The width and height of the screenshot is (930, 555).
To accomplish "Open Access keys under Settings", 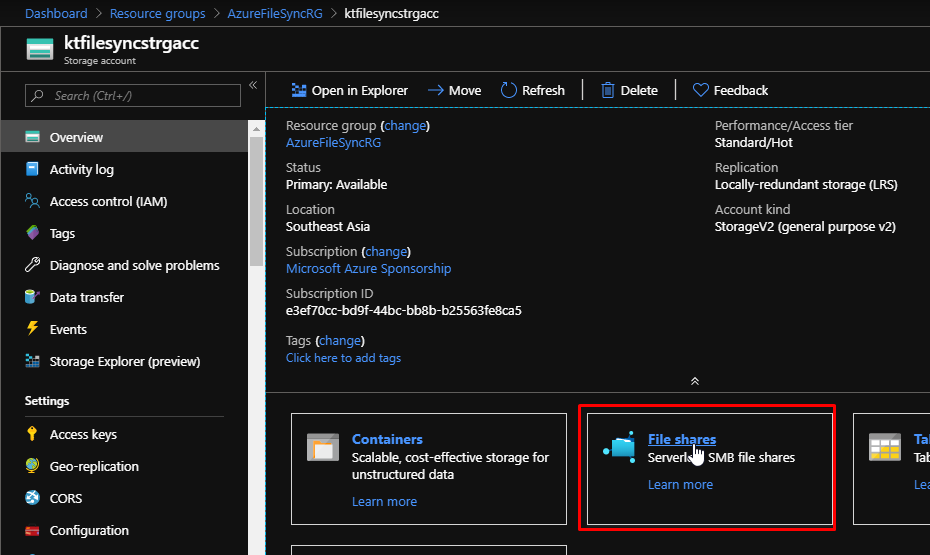I will (125, 434).
